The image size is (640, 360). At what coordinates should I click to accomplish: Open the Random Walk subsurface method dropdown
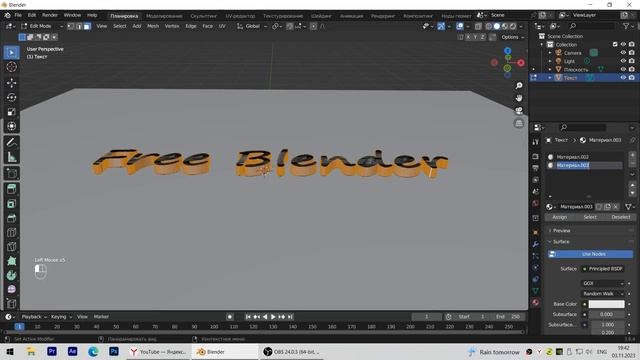[603, 294]
